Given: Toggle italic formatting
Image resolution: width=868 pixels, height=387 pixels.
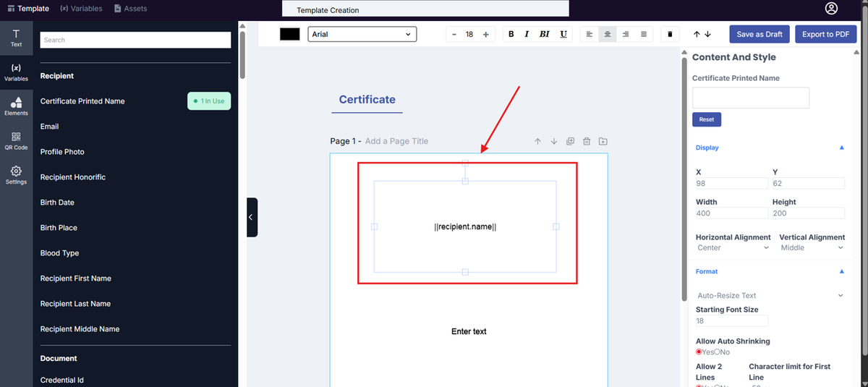Looking at the screenshot, I should coord(527,34).
